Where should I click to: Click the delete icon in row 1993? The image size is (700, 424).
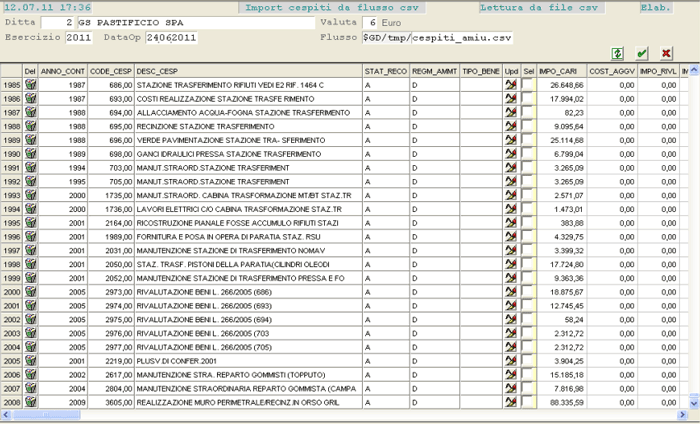pyautogui.click(x=30, y=195)
